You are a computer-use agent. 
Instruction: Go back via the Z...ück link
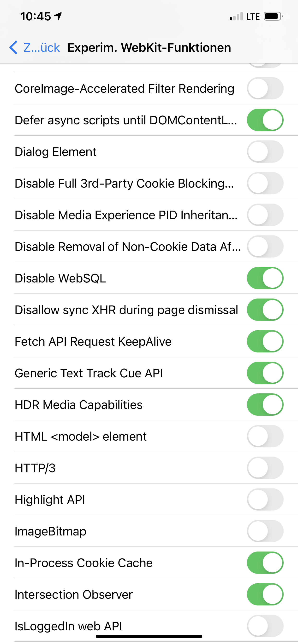tap(41, 47)
